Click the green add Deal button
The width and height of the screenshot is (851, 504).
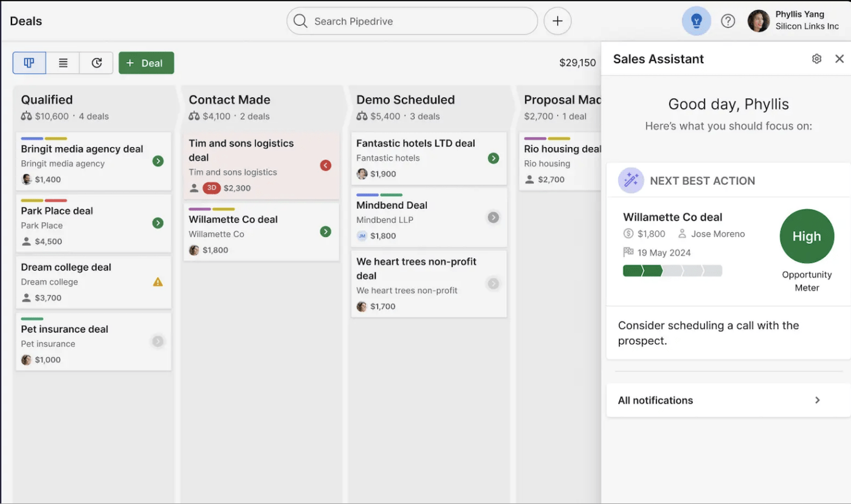[146, 63]
